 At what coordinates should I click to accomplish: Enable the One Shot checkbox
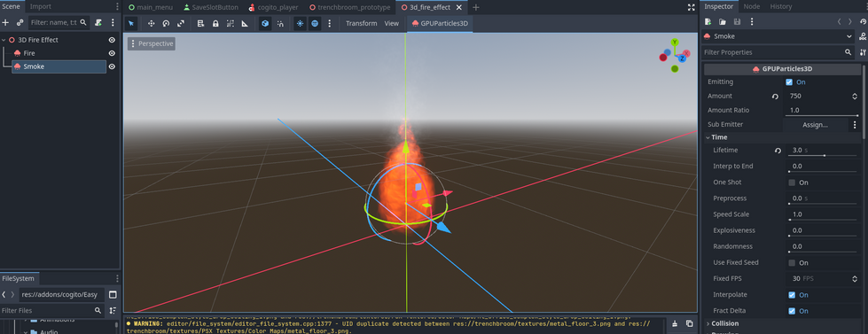pyautogui.click(x=792, y=183)
